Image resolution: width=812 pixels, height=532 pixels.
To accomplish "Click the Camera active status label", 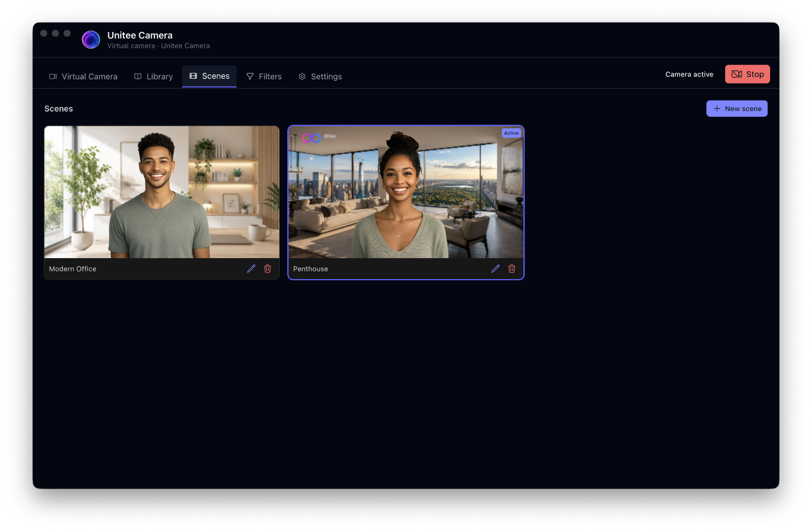I will point(689,74).
